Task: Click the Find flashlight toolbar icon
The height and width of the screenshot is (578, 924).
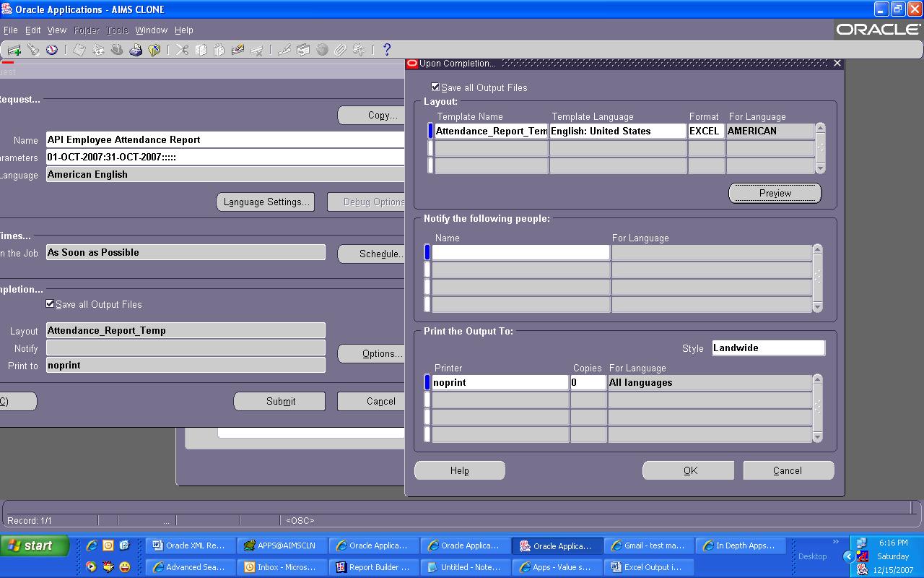Action: coord(33,50)
